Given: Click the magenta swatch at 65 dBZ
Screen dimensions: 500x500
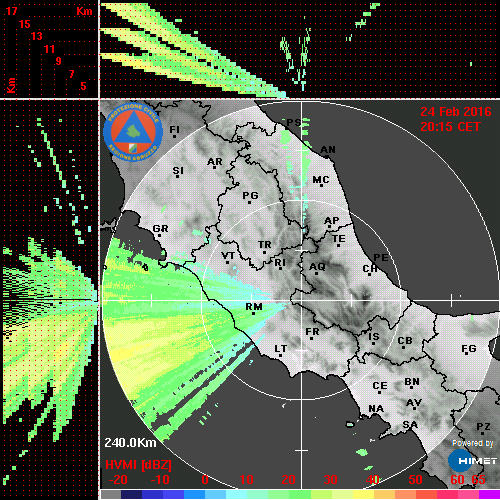Looking at the screenshot, I should pyautogui.click(x=489, y=495).
